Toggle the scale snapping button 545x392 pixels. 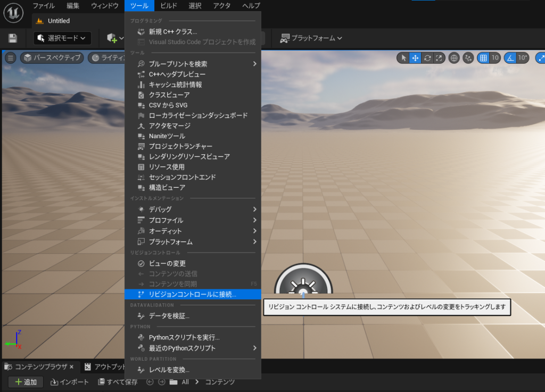[540, 58]
